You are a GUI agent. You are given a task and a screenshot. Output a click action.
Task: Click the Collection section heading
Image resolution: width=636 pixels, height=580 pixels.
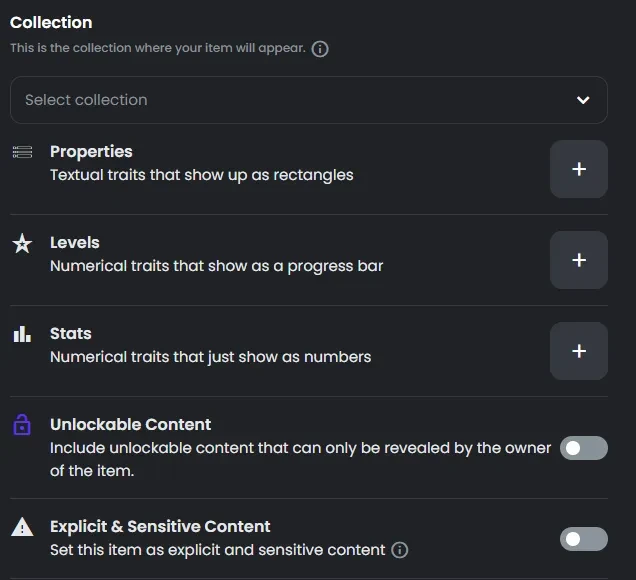click(x=51, y=22)
